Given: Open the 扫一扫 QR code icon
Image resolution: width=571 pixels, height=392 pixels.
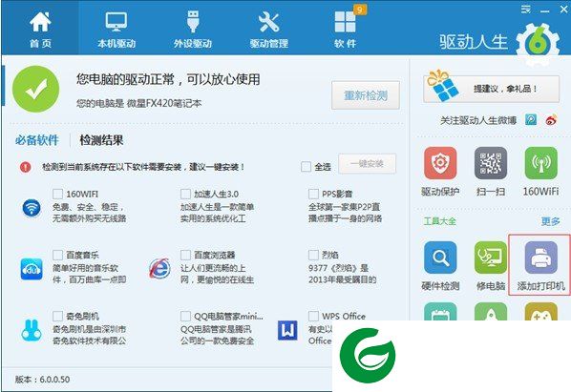Looking at the screenshot, I should click(x=491, y=163).
